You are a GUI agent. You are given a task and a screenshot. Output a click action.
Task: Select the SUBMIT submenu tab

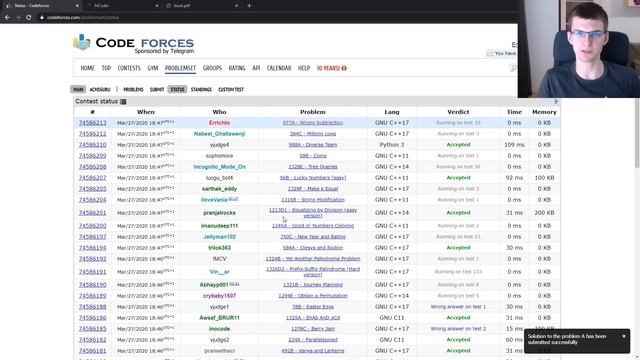click(157, 89)
